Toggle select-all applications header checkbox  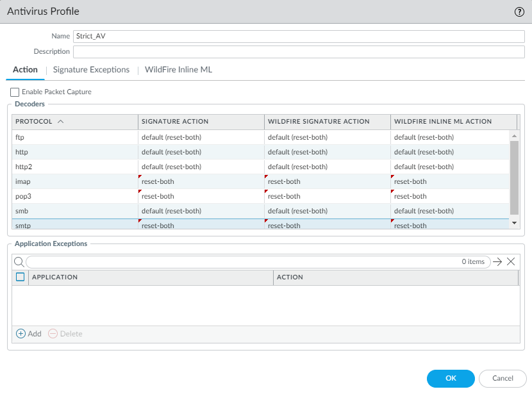[21, 277]
